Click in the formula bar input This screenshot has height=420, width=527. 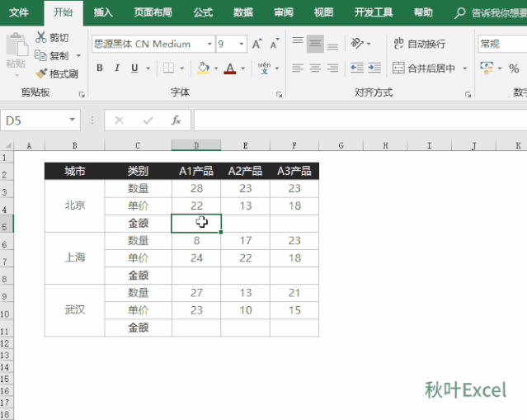pyautogui.click(x=360, y=120)
